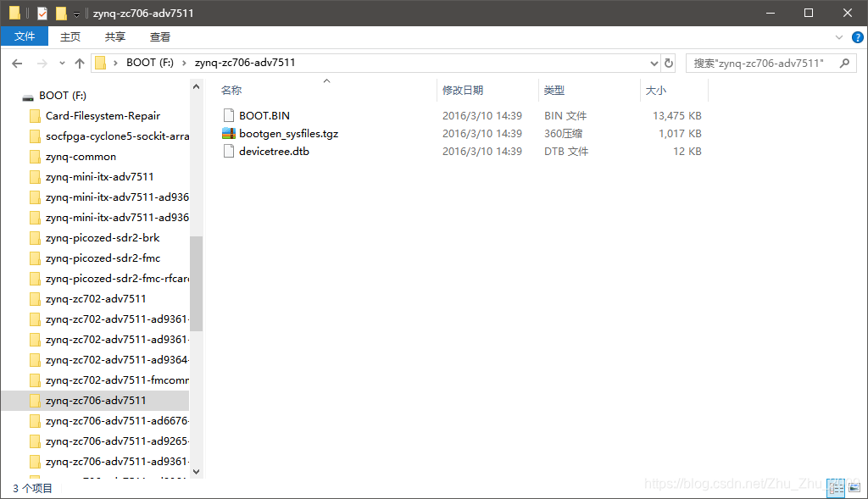Image resolution: width=868 pixels, height=499 pixels.
Task: Click zynq-zc706-adv7511 breadcrumb in the address bar
Action: 245,63
